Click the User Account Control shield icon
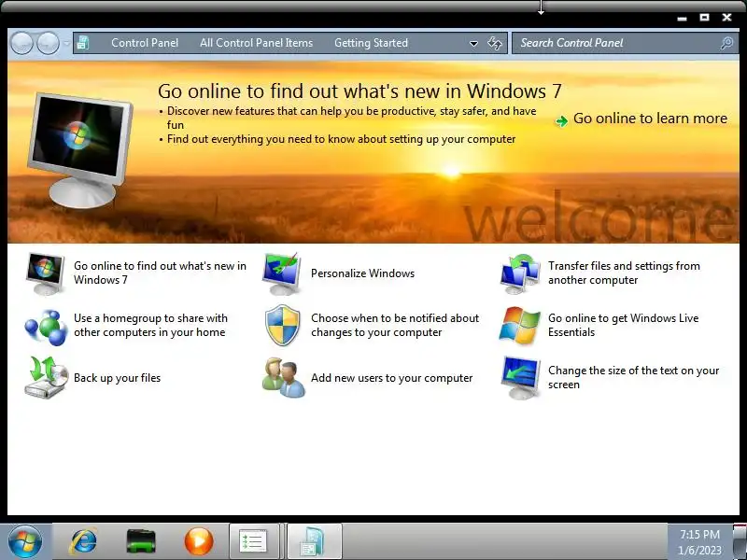Image resolution: width=747 pixels, height=560 pixels. coord(283,326)
